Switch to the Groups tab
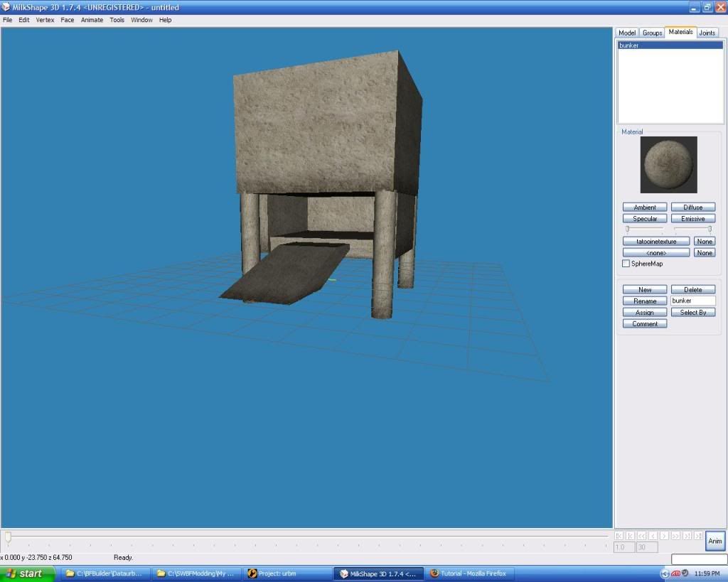 tap(652, 33)
